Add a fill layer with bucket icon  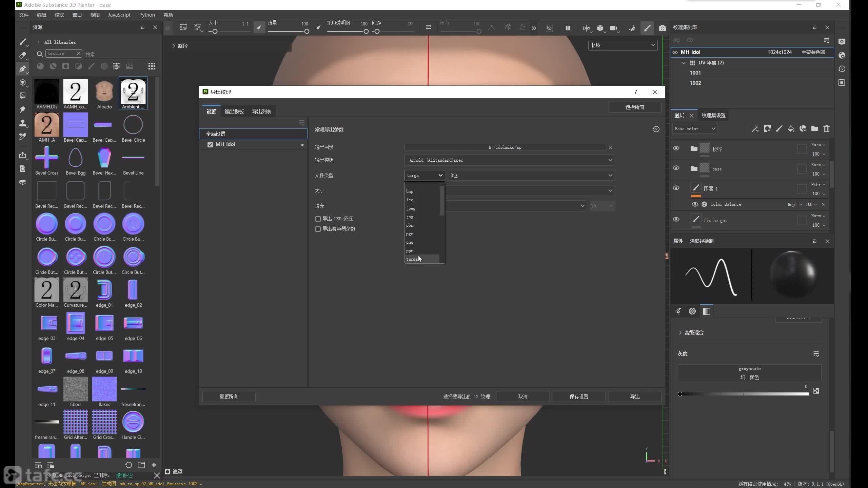(x=791, y=128)
